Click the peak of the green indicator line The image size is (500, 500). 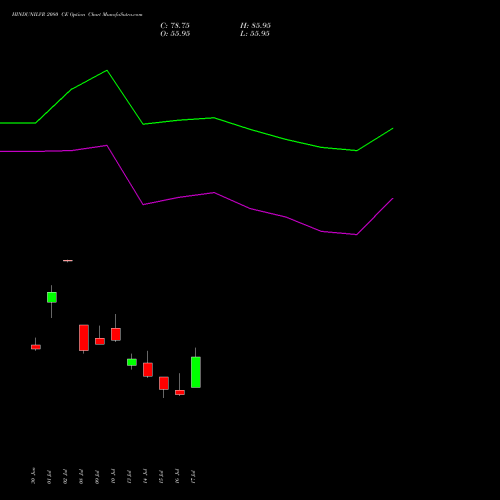pos(107,70)
